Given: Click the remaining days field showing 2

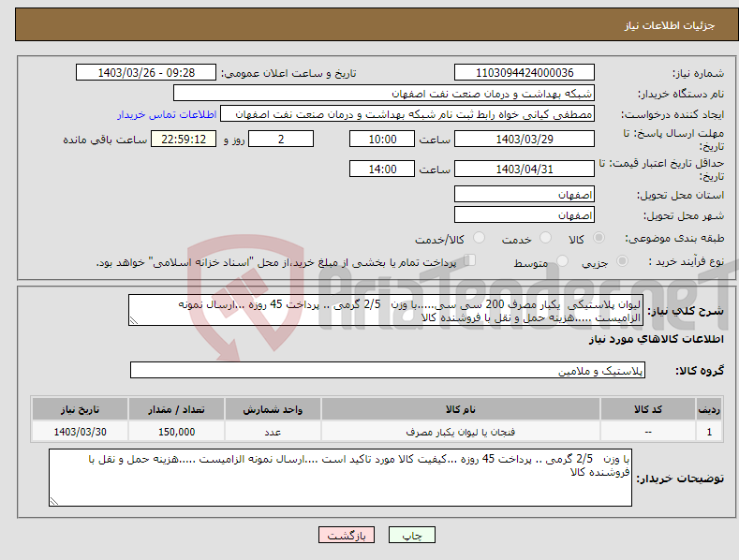Looking at the screenshot, I should 281,139.
